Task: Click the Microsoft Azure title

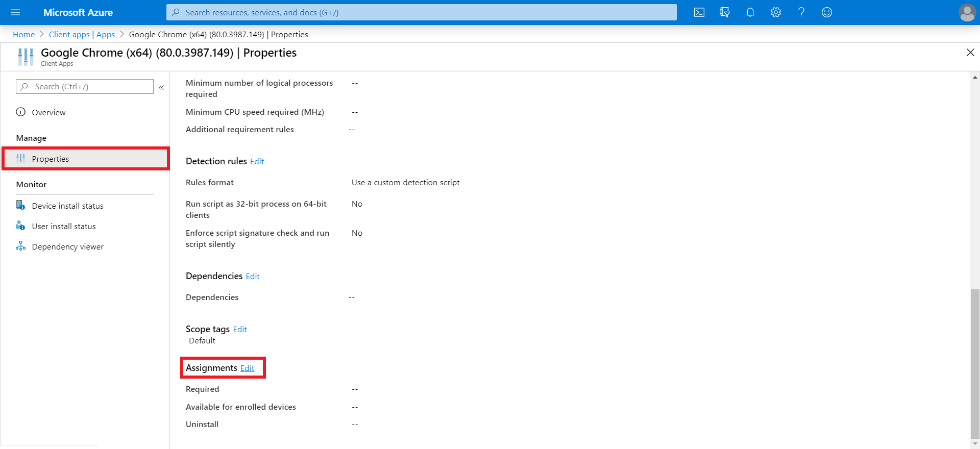Action: click(x=78, y=12)
